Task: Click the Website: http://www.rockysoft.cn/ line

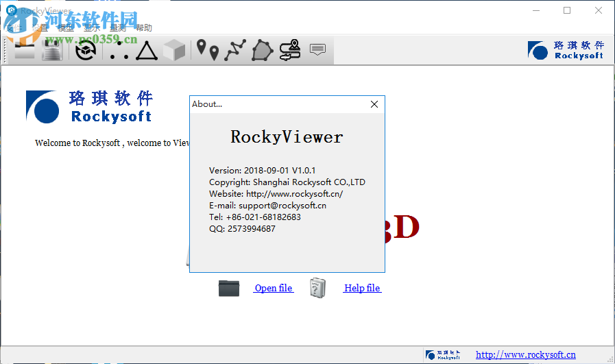Action: (x=276, y=194)
